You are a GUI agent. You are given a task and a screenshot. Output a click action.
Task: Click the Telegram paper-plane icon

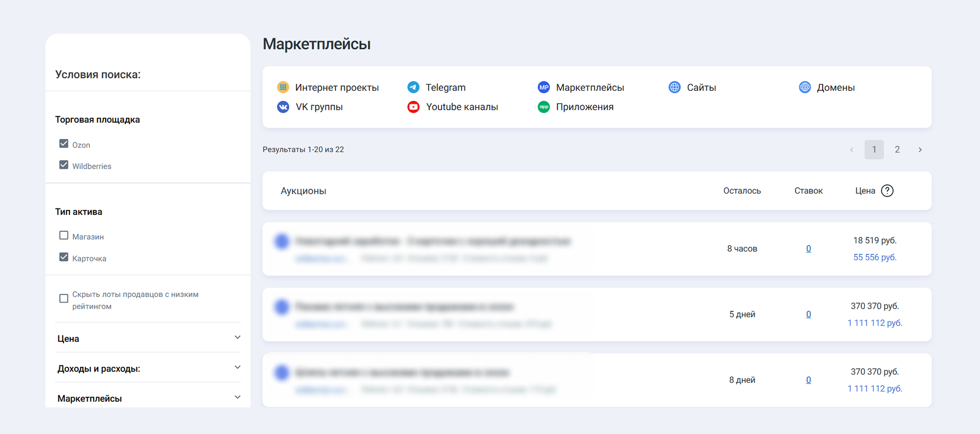click(x=413, y=87)
